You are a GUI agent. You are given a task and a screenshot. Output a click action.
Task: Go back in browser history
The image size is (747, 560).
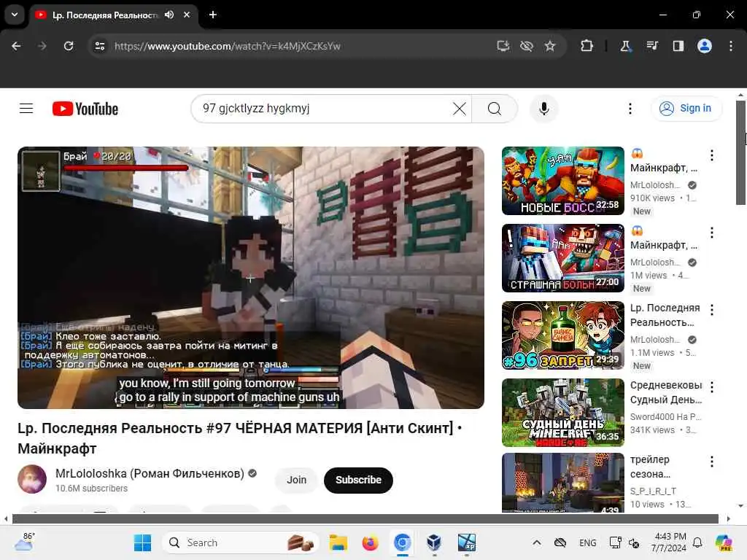[x=16, y=46]
